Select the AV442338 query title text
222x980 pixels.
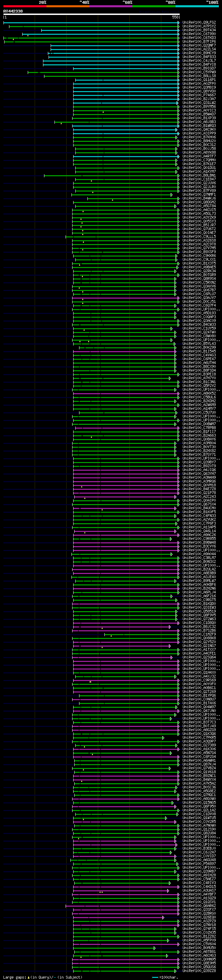(x=13, y=11)
